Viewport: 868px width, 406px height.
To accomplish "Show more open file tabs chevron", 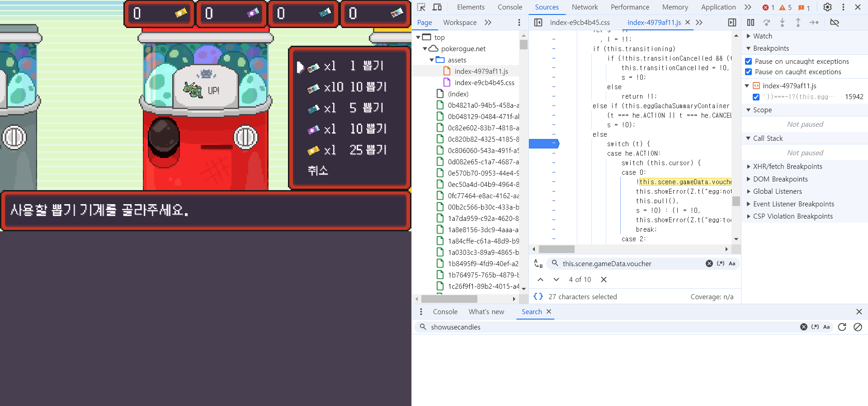I will coord(699,23).
